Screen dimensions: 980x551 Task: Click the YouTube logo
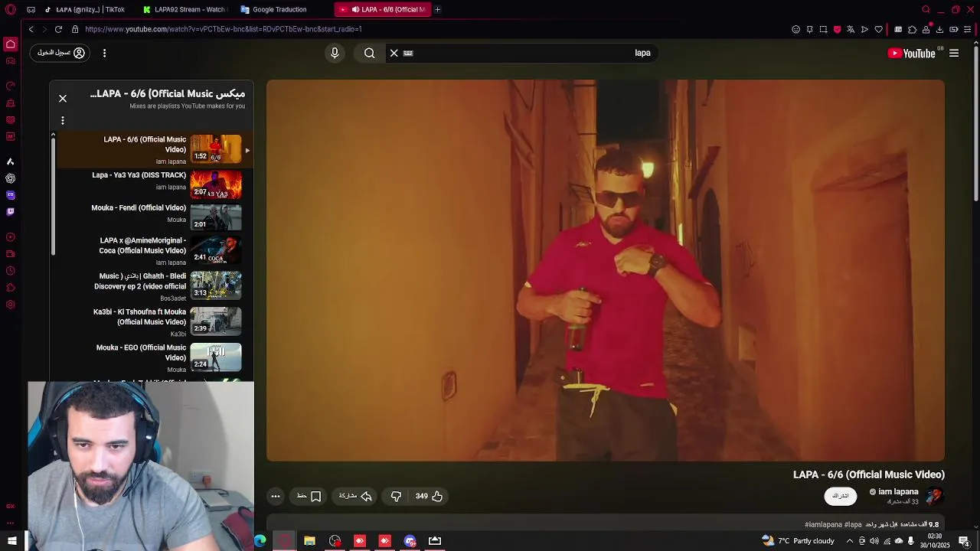click(911, 53)
